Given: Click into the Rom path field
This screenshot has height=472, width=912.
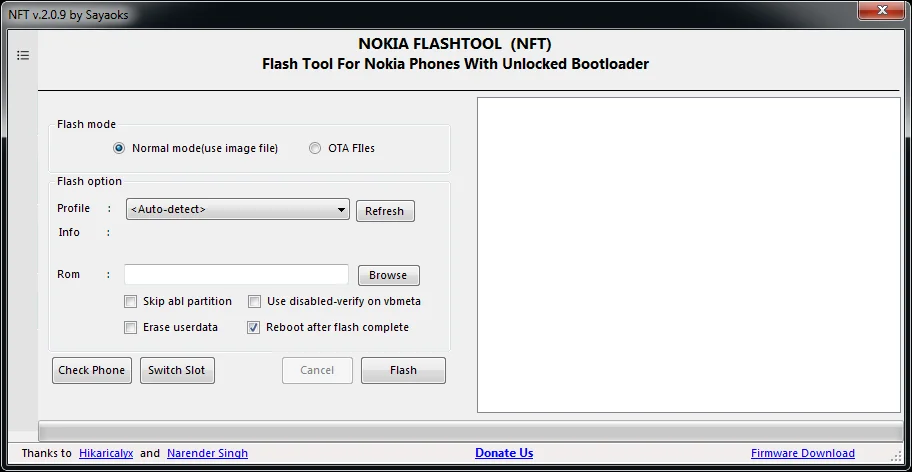Looking at the screenshot, I should [236, 274].
